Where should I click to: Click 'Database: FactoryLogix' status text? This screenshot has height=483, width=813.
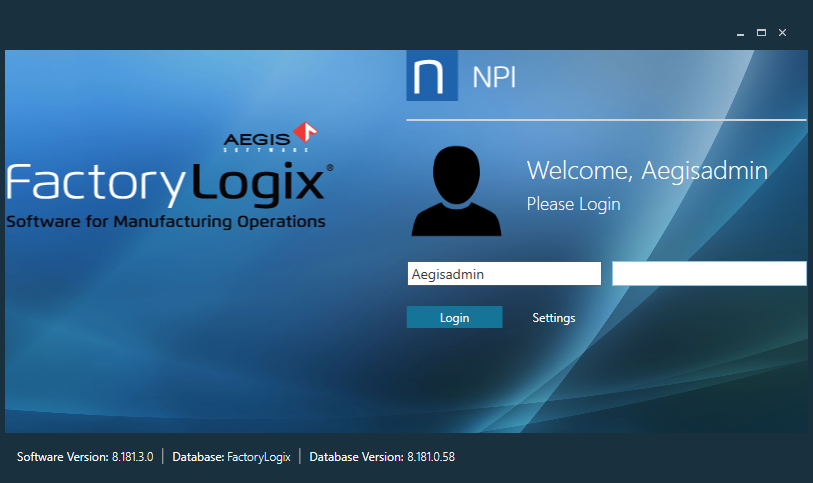(231, 457)
